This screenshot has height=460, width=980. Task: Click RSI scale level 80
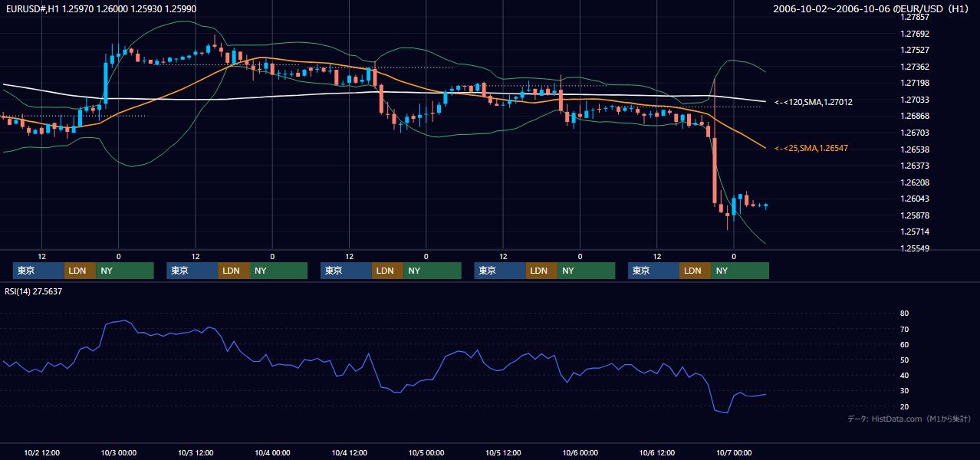click(x=905, y=314)
